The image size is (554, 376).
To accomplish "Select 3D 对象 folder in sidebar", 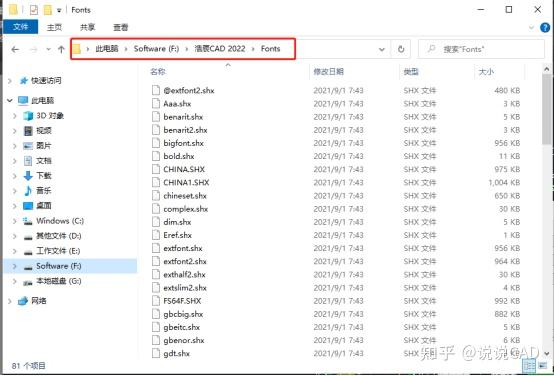I will (50, 116).
